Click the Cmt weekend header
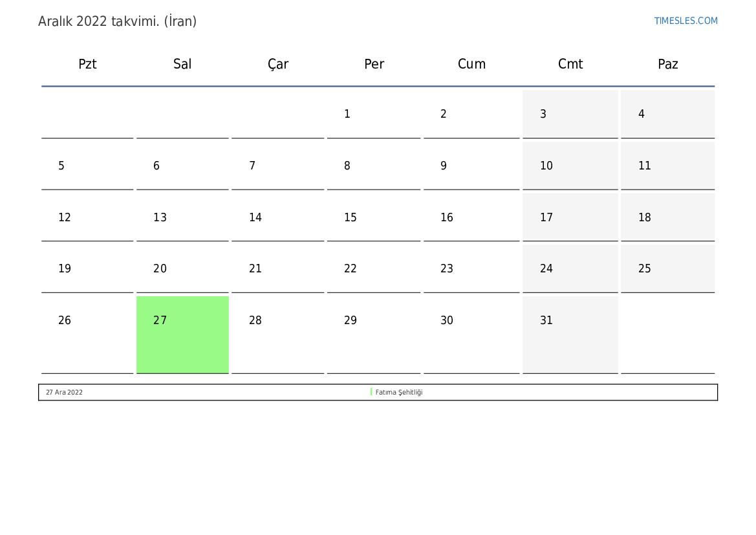 570,64
